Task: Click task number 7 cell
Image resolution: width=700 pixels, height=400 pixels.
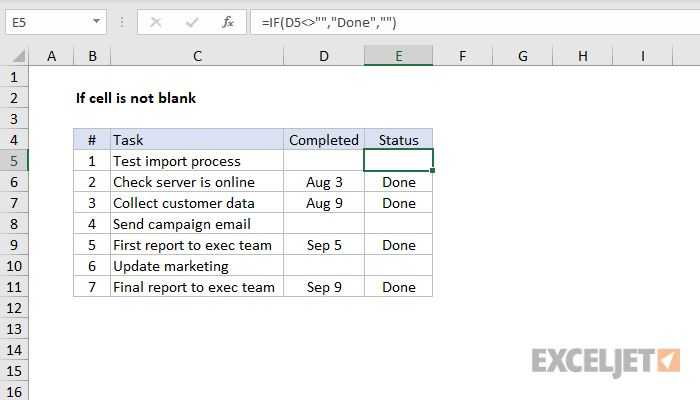Action: pyautogui.click(x=92, y=287)
